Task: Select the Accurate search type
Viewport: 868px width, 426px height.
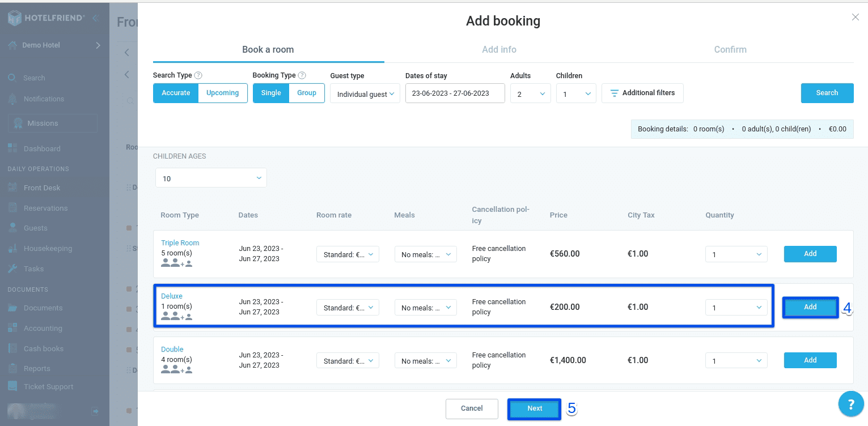Action: [x=176, y=92]
